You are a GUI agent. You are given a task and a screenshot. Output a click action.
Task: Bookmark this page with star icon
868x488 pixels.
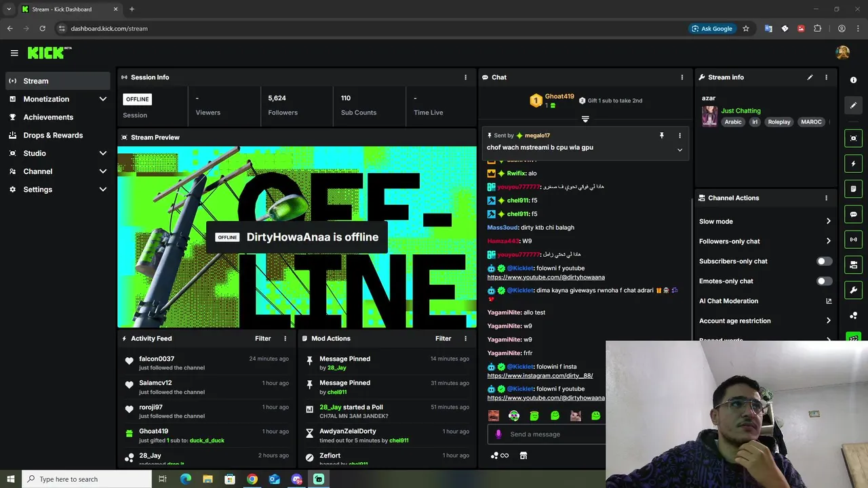click(746, 28)
